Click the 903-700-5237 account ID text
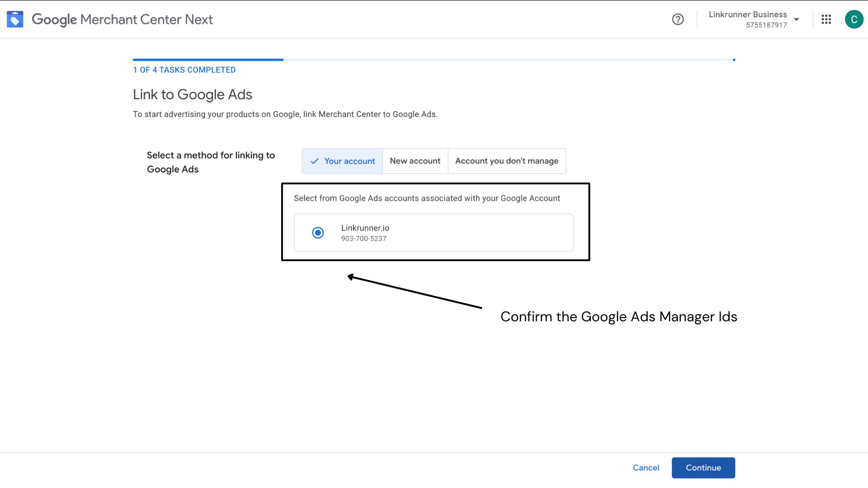The width and height of the screenshot is (868, 488). (363, 239)
